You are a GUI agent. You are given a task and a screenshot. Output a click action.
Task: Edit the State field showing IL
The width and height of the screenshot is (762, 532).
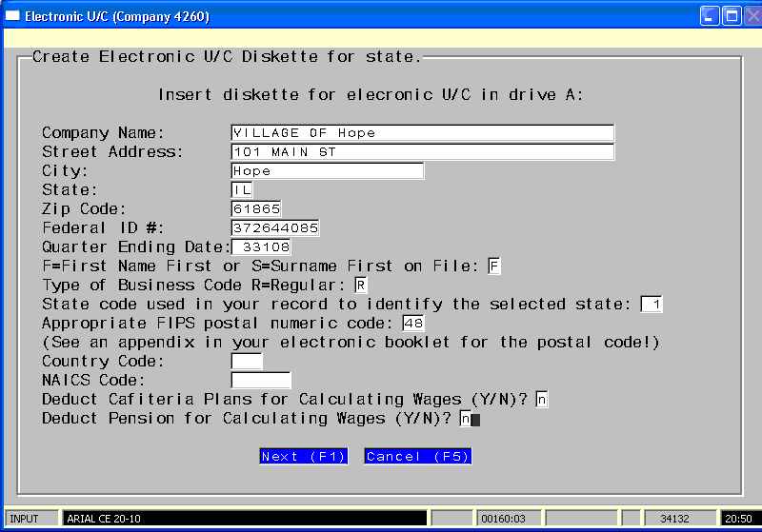[242, 190]
